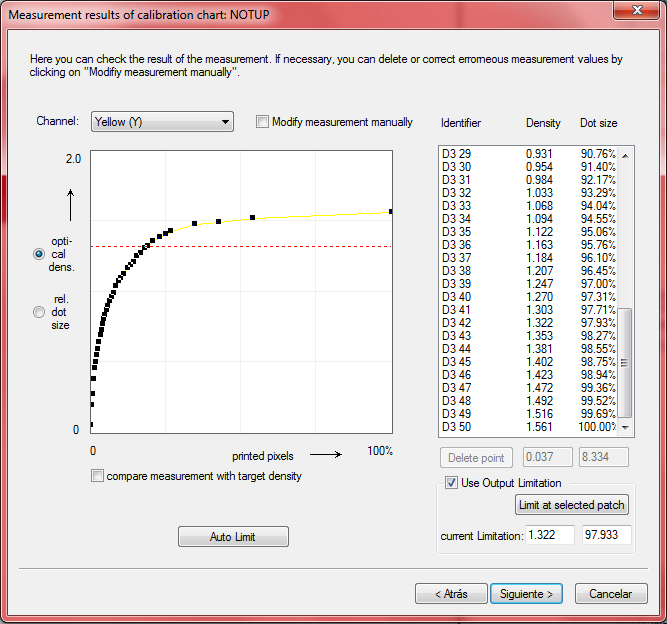Image resolution: width=667 pixels, height=624 pixels.
Task: Enable Modify measurement manually checkbox
Action: (263, 122)
